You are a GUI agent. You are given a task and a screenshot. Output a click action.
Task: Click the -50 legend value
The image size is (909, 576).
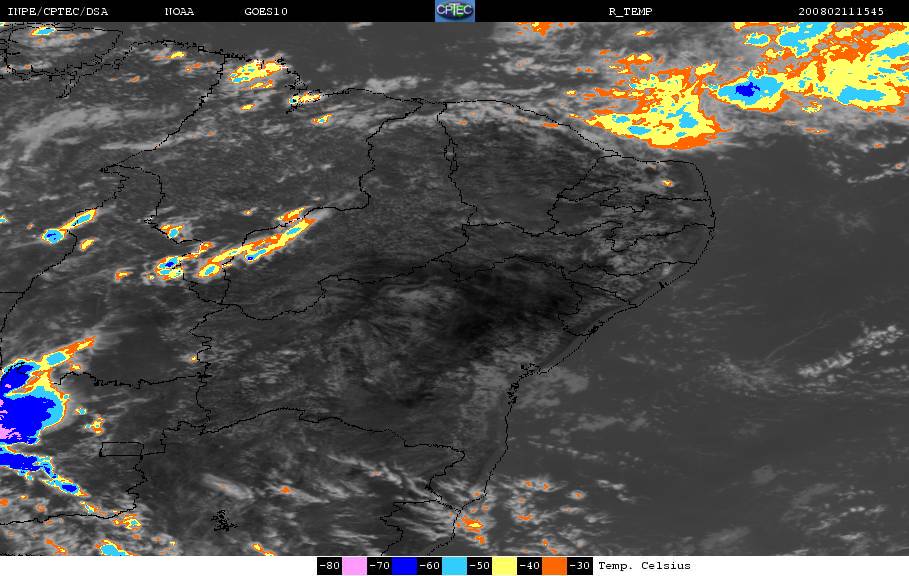(479, 566)
